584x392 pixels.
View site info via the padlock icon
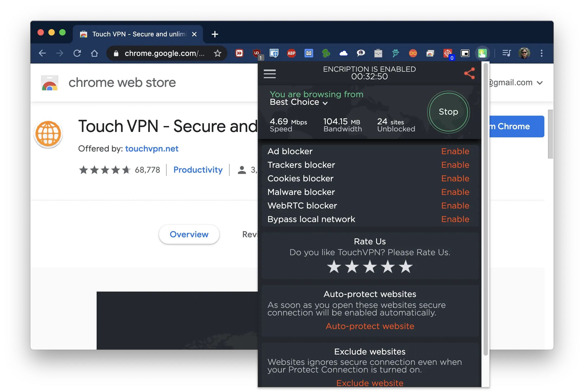(116, 53)
